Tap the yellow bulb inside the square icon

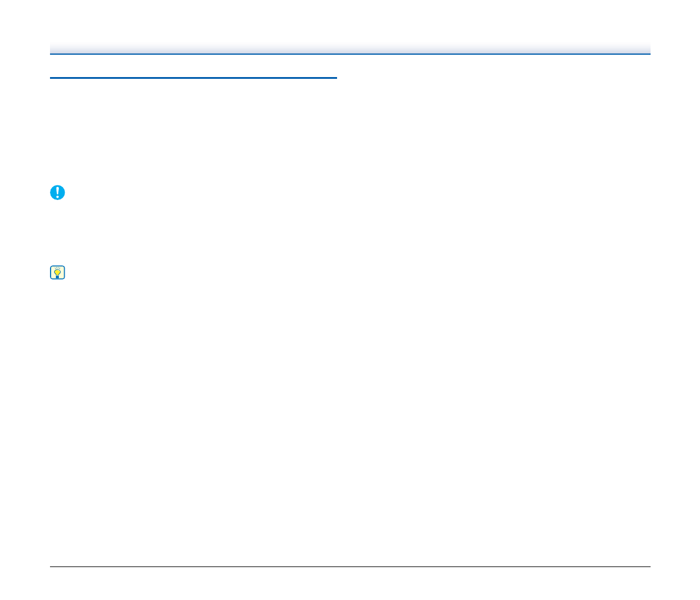click(x=57, y=272)
